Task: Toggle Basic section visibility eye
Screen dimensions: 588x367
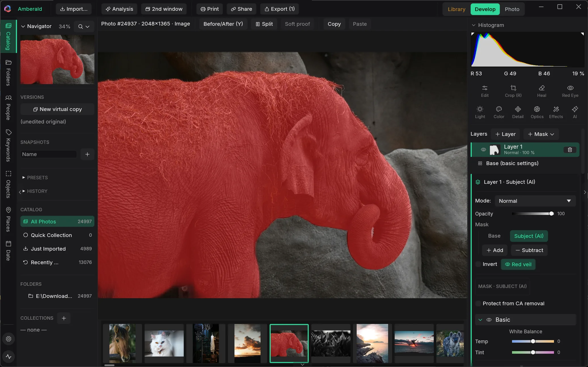Action: pos(489,320)
